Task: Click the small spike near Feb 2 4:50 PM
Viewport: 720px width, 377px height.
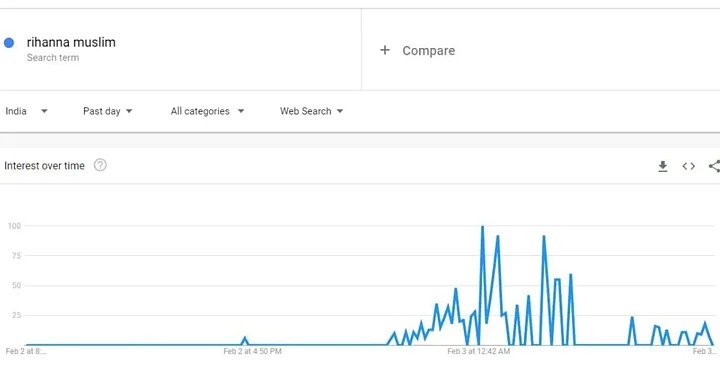Action: point(245,339)
